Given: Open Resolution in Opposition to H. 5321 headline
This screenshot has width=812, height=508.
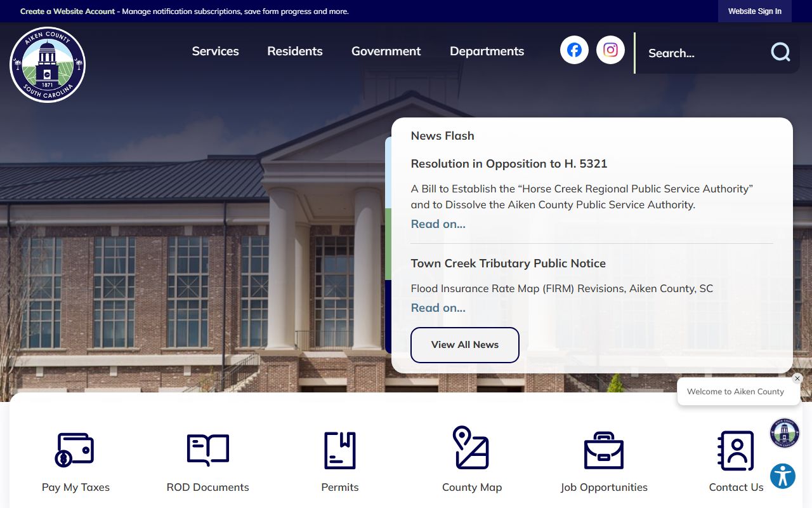Looking at the screenshot, I should point(509,164).
